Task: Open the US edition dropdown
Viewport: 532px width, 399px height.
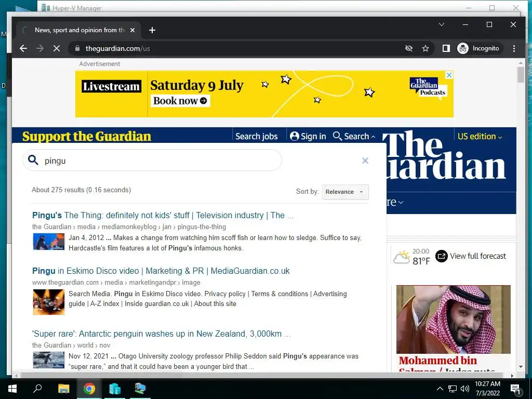Action: pyautogui.click(x=480, y=137)
